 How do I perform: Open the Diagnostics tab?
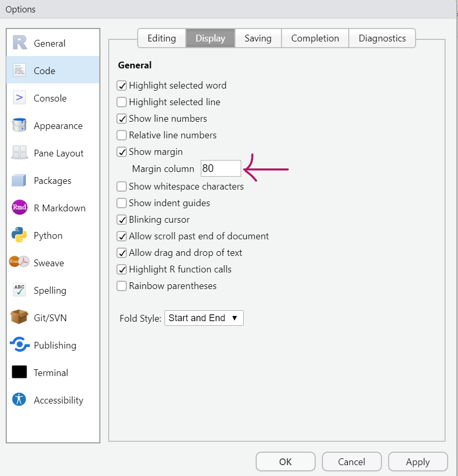coord(382,38)
